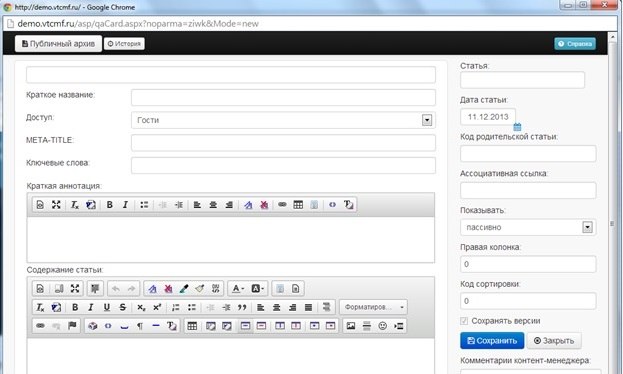
Task: Focus the META-TITLE input field
Action: [283, 143]
